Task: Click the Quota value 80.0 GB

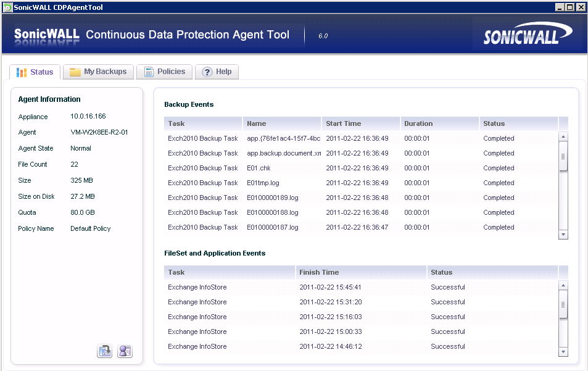Action: (83, 212)
